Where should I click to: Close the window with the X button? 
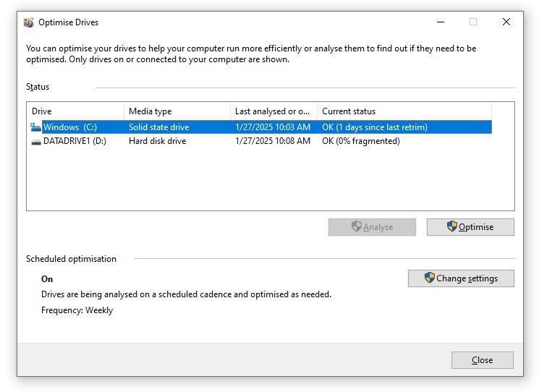pyautogui.click(x=506, y=22)
